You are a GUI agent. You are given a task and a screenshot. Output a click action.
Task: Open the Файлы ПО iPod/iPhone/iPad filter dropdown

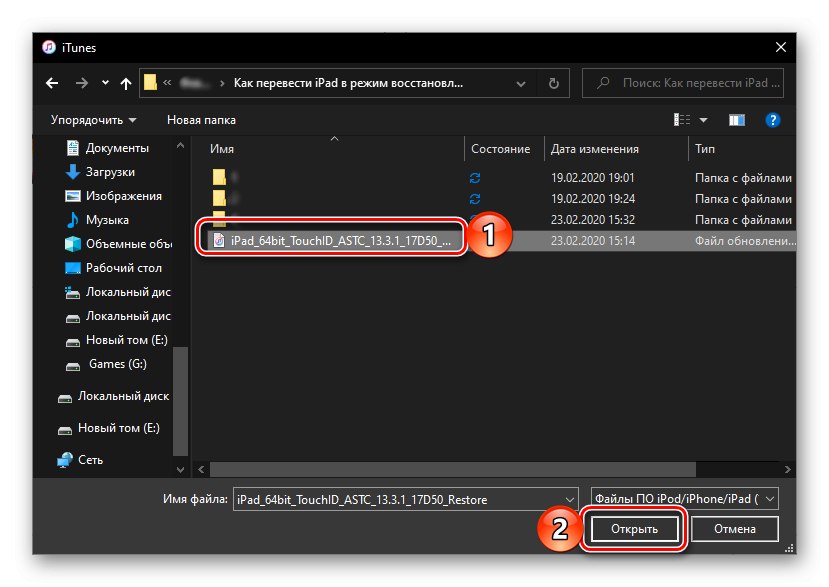684,499
